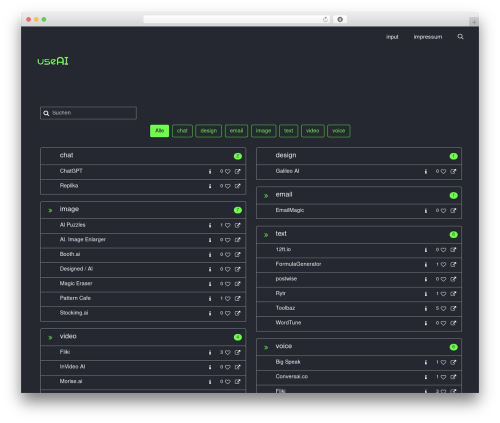Heart the Toolbaz entry
This screenshot has height=423, width=500.
(443, 309)
